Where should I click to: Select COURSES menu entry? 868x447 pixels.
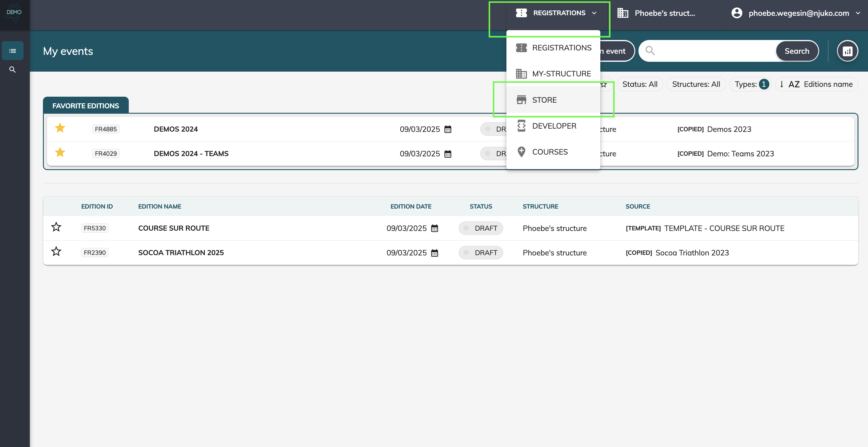coord(553,152)
